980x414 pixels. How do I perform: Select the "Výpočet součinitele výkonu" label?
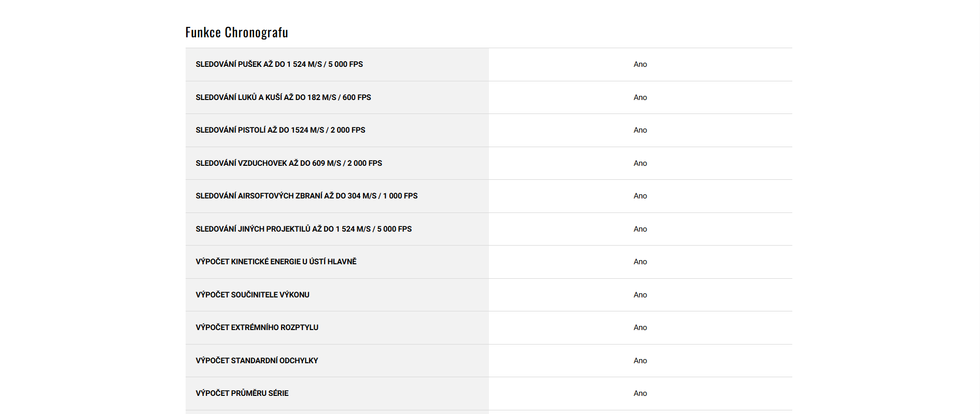(252, 295)
